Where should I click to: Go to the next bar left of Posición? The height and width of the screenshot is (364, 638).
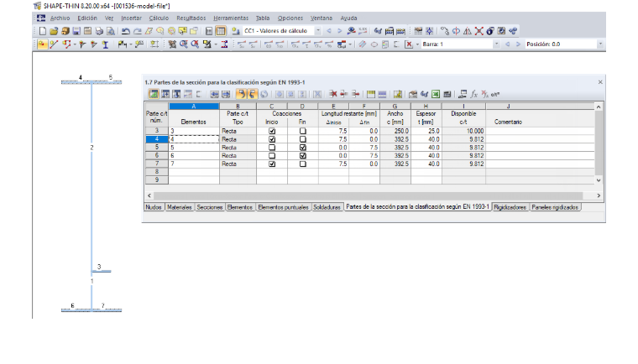518,44
